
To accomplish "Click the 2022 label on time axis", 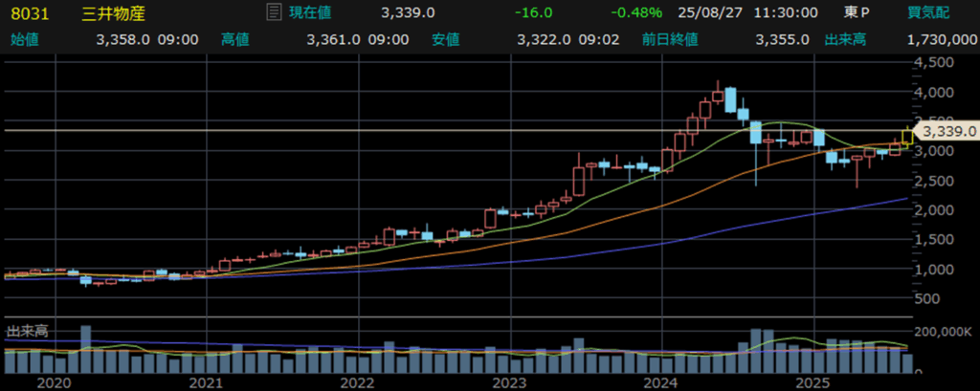I will [356, 381].
